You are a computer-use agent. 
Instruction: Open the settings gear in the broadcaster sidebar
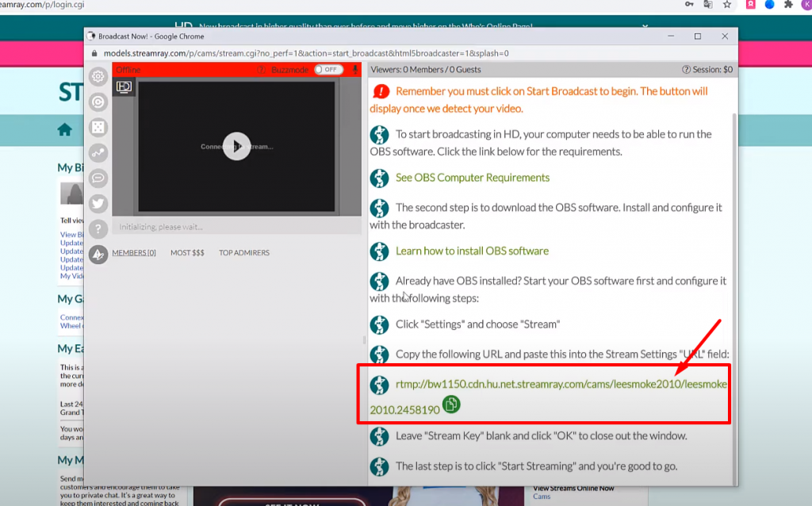(x=98, y=77)
